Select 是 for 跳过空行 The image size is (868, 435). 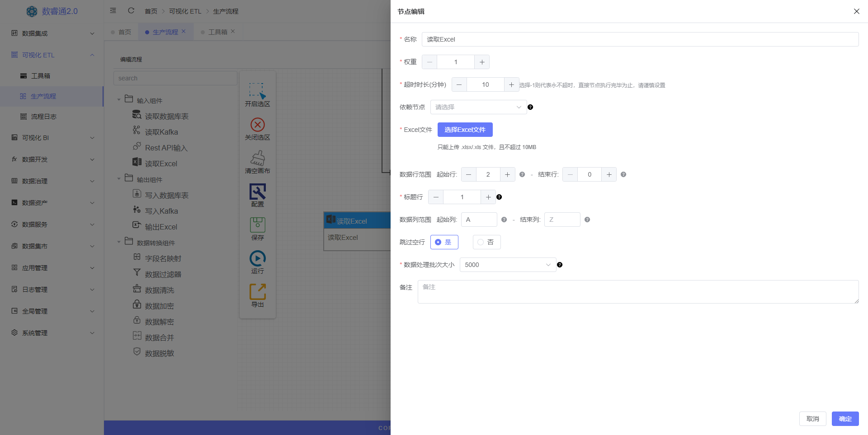pos(444,242)
